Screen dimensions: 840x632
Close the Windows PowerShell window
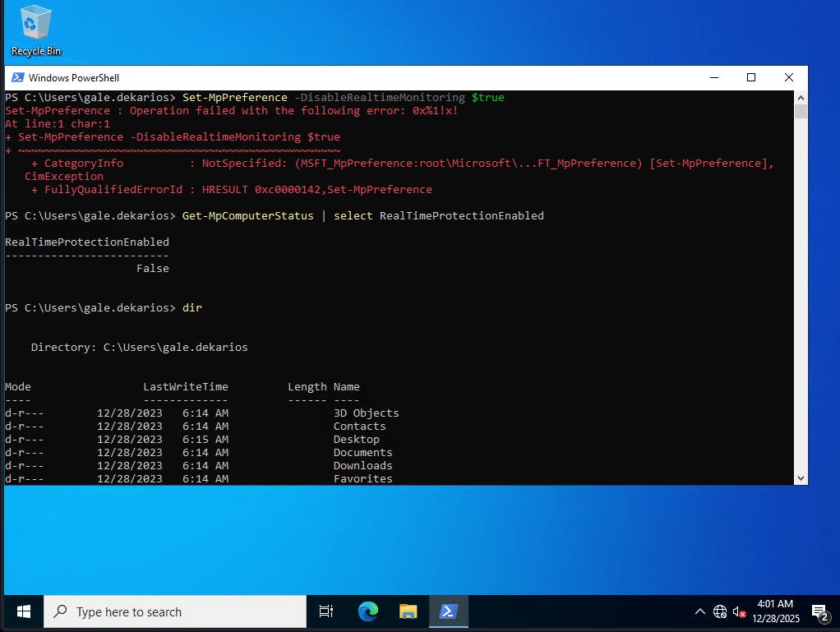pos(788,77)
